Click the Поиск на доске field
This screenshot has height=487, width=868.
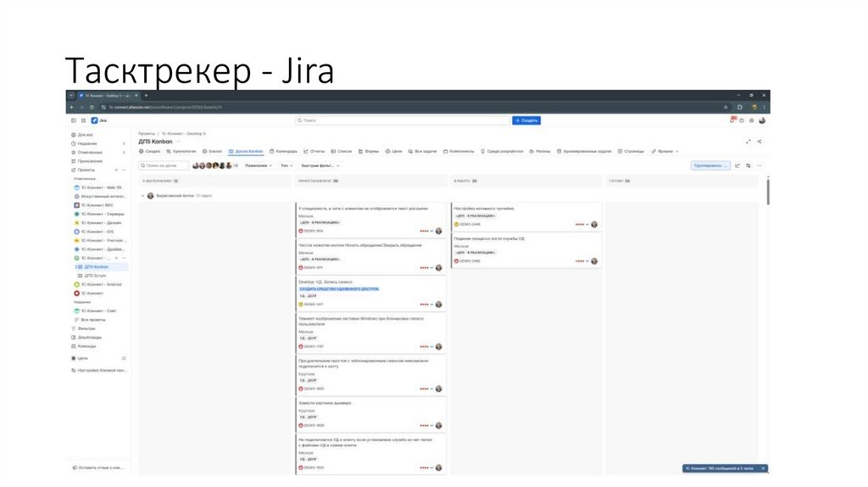164,165
